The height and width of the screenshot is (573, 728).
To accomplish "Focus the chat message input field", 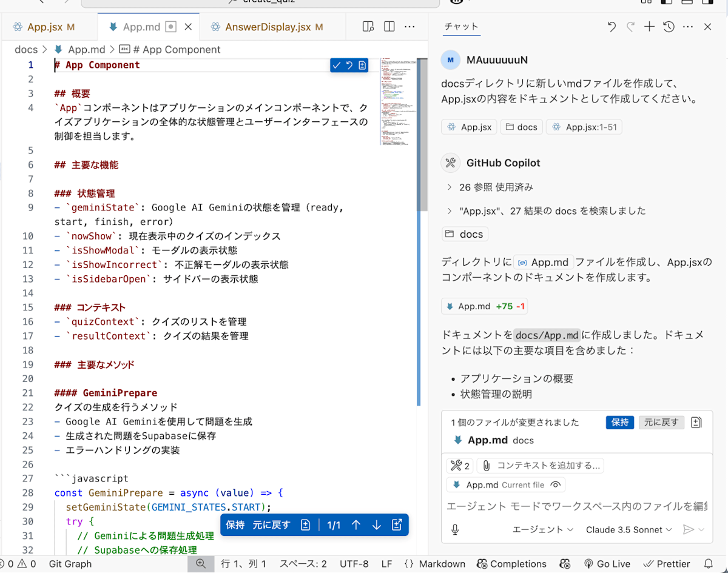I will coord(576,506).
